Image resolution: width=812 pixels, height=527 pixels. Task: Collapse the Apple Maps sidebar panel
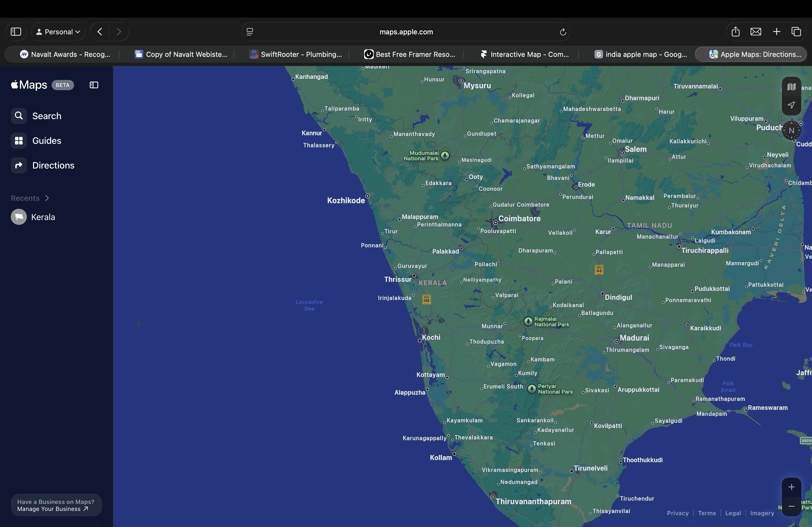pos(94,85)
